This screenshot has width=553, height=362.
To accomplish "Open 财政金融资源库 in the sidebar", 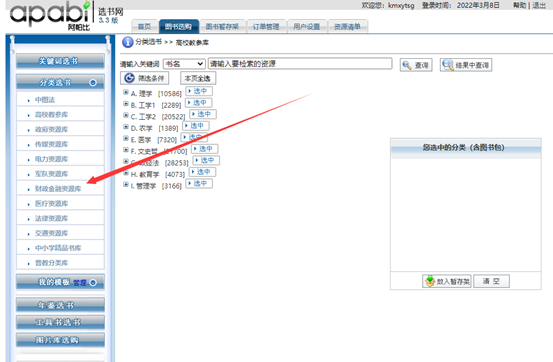I will (58, 189).
